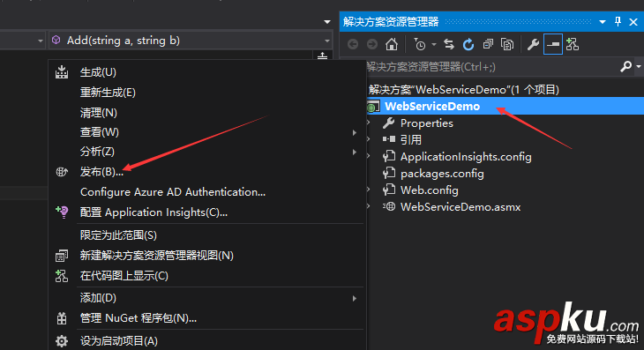Close the Solution Explorer panel
The width and height of the screenshot is (644, 350).
(633, 22)
